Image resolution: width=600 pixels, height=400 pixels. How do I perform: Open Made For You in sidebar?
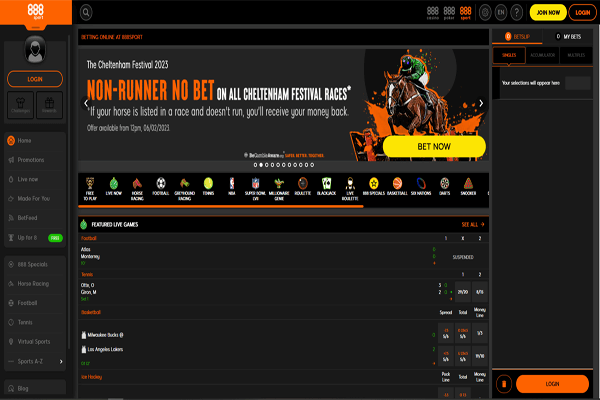(35, 198)
